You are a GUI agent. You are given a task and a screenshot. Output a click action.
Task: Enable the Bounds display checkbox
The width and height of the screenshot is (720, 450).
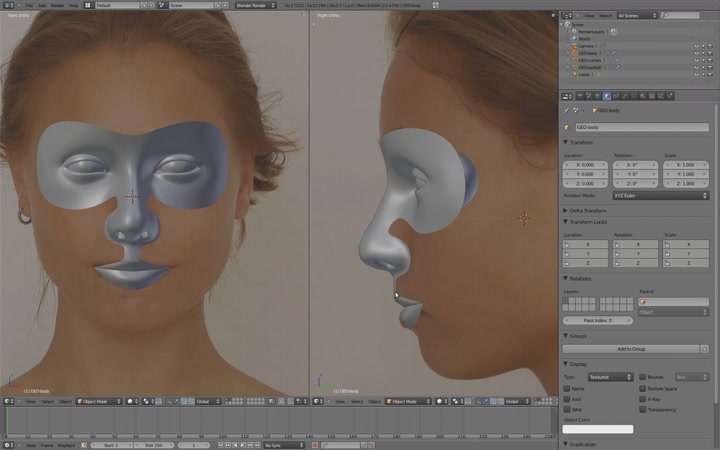coord(642,377)
